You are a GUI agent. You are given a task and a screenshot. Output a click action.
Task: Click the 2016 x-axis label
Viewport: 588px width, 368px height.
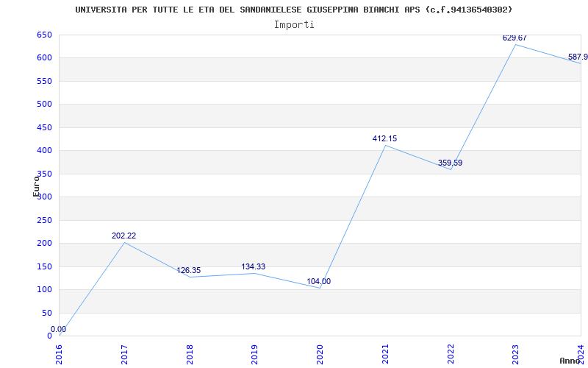click(59, 354)
